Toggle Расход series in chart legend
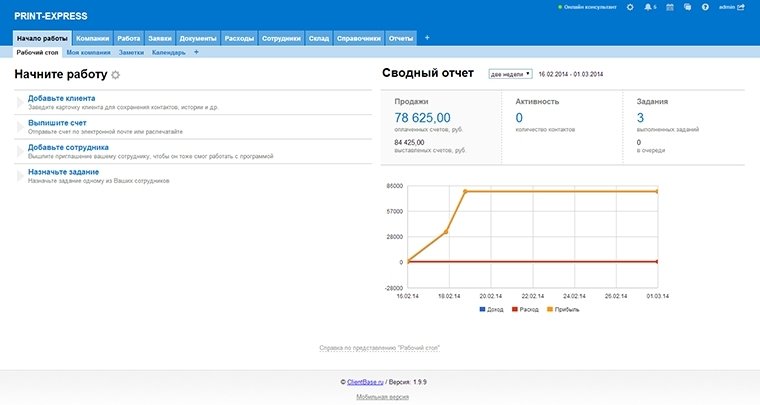 point(527,310)
